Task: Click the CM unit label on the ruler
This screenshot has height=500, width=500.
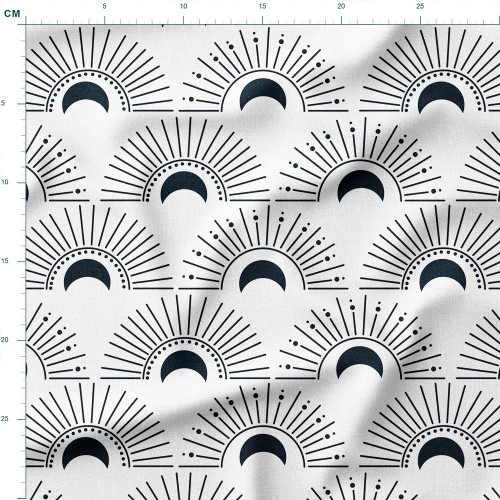Action: pyautogui.click(x=12, y=14)
